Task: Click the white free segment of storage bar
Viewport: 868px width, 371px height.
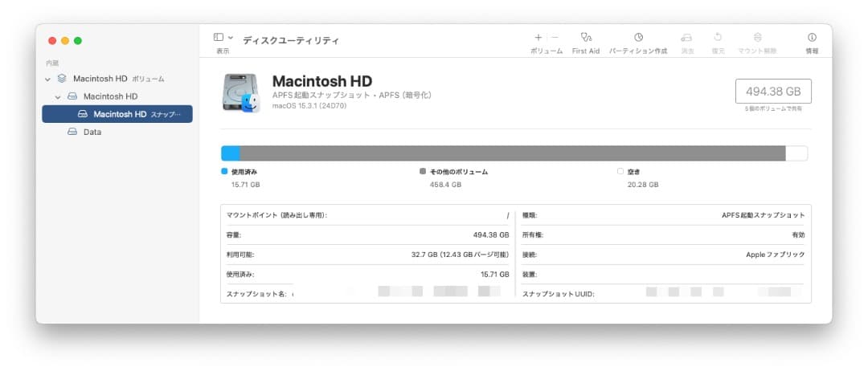Action: click(796, 153)
